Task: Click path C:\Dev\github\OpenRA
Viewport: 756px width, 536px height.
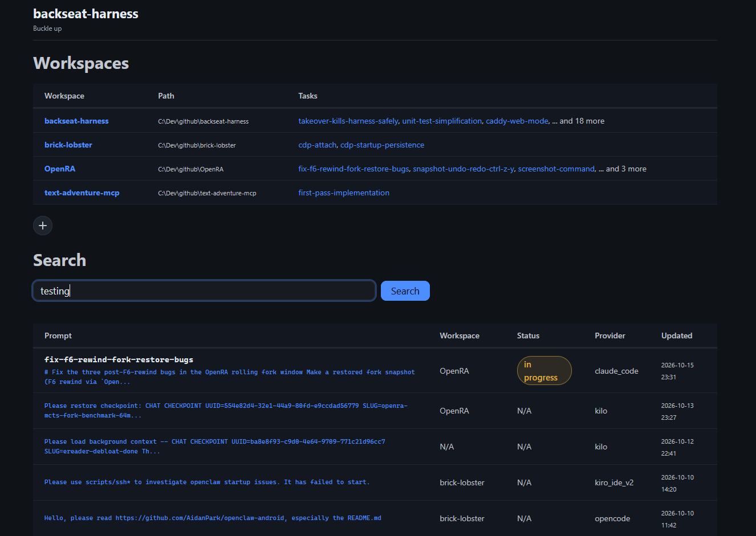Action: tap(190, 169)
